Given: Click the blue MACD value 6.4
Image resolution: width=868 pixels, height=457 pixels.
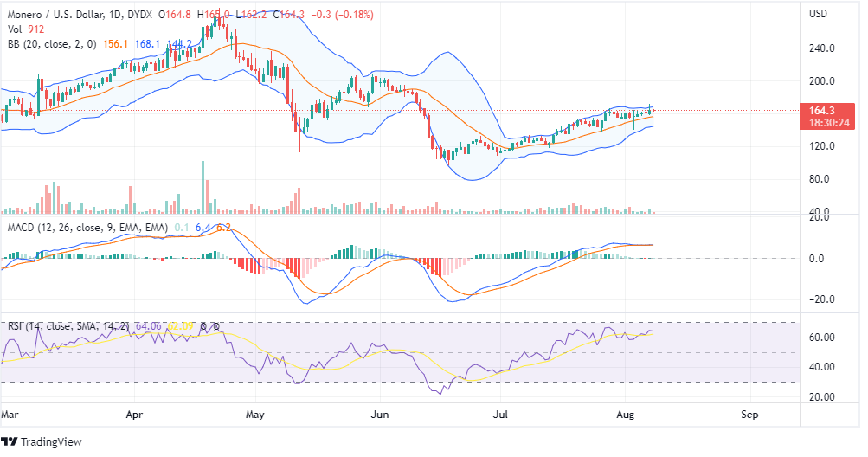Looking at the screenshot, I should click(x=203, y=227).
